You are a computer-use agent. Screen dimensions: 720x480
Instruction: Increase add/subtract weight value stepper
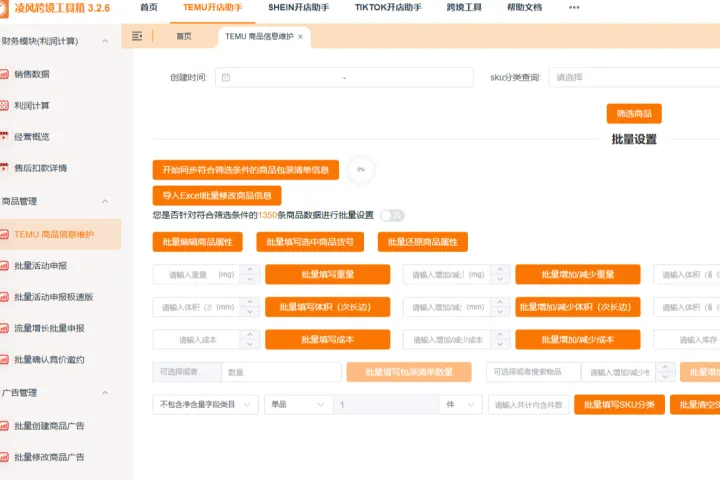tap(500, 269)
